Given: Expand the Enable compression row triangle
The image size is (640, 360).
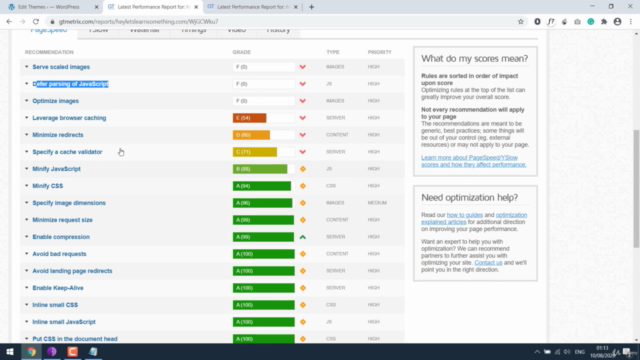Looking at the screenshot, I should click(27, 237).
